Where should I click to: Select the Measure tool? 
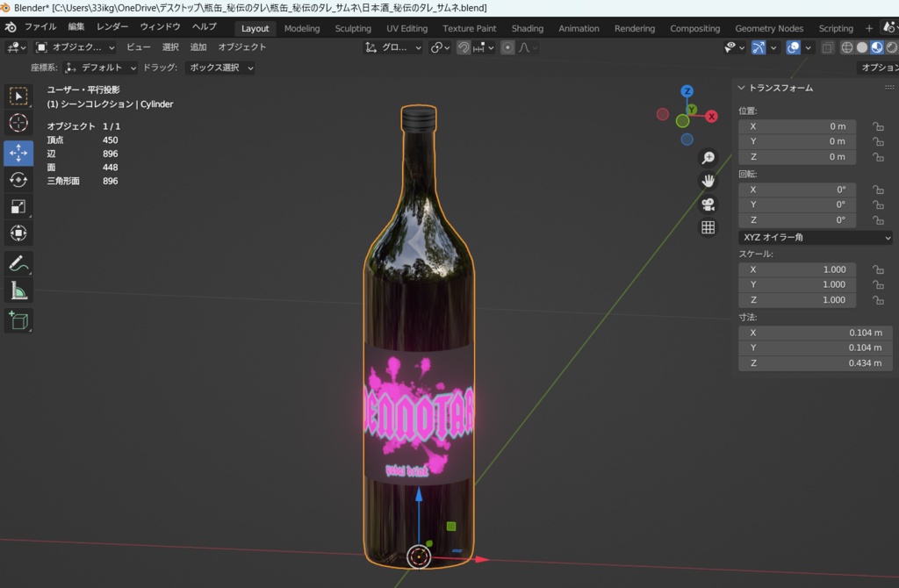[18, 290]
